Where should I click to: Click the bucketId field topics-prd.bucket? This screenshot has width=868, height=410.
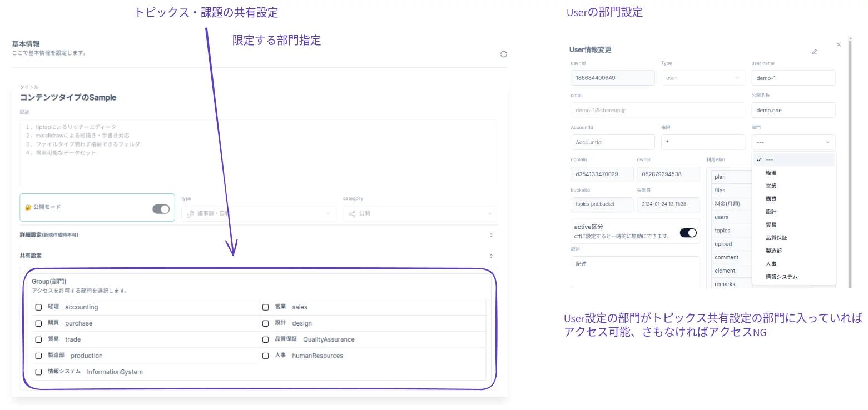coord(602,204)
